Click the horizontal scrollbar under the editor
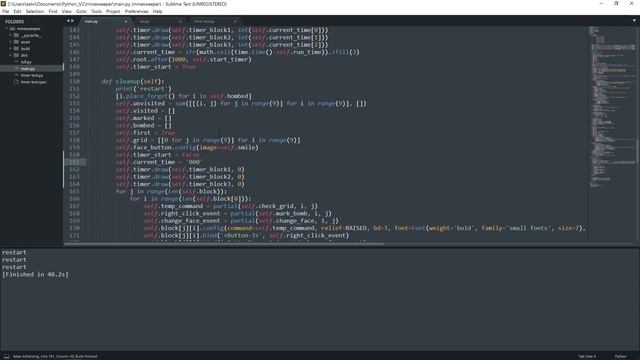 [x=224, y=244]
